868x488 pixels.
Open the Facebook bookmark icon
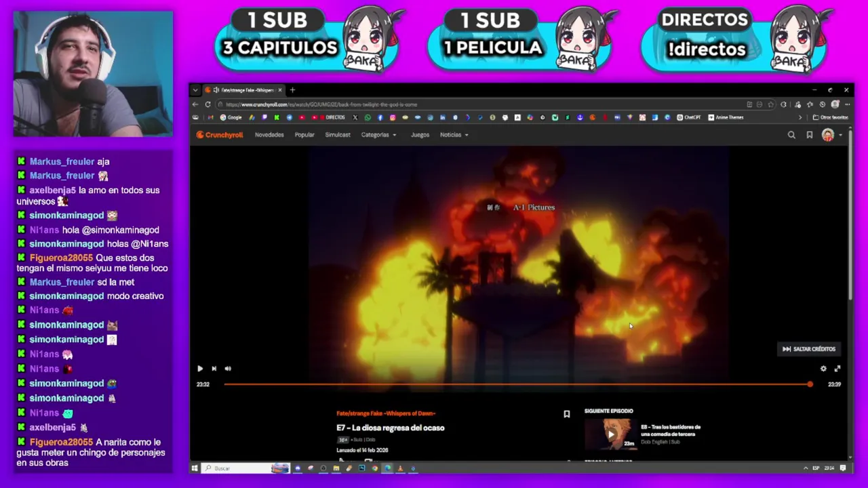[380, 117]
